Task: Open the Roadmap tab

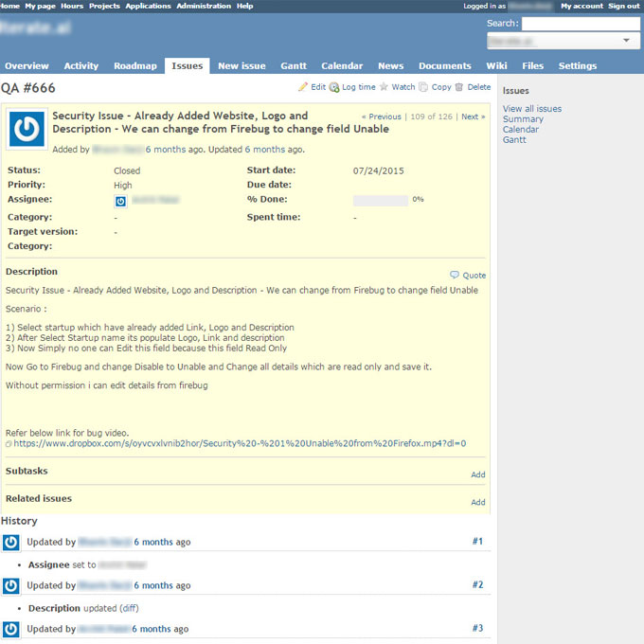Action: (135, 65)
